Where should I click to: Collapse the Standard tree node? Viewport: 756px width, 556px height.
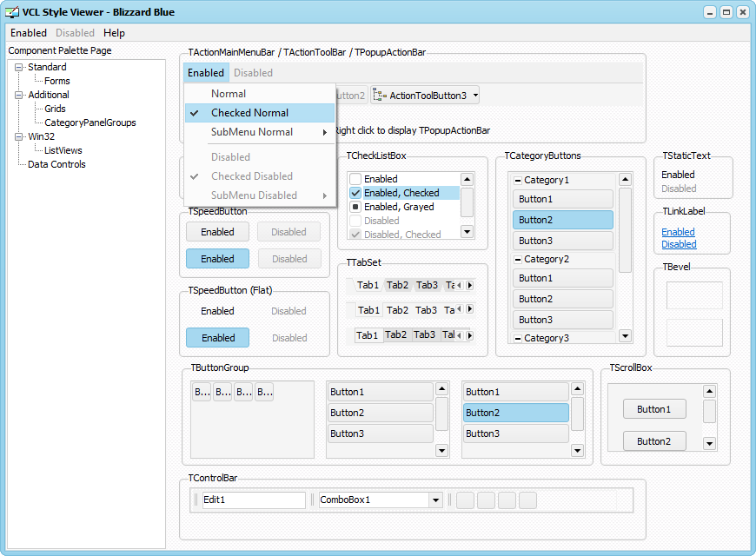(19, 68)
